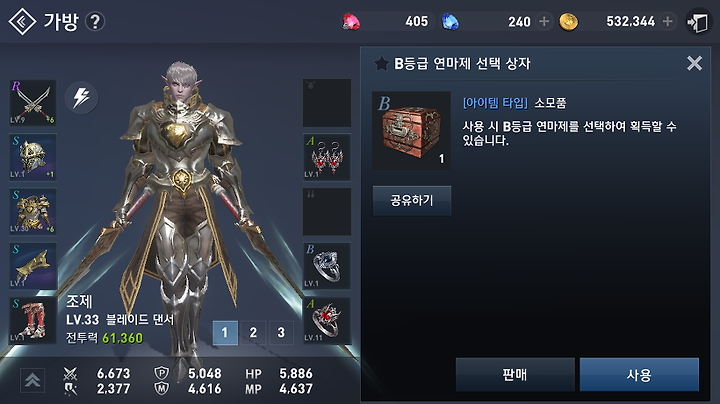This screenshot has height=404, width=720.
Task: Select the S-grade gauntlet slot
Action: [33, 266]
